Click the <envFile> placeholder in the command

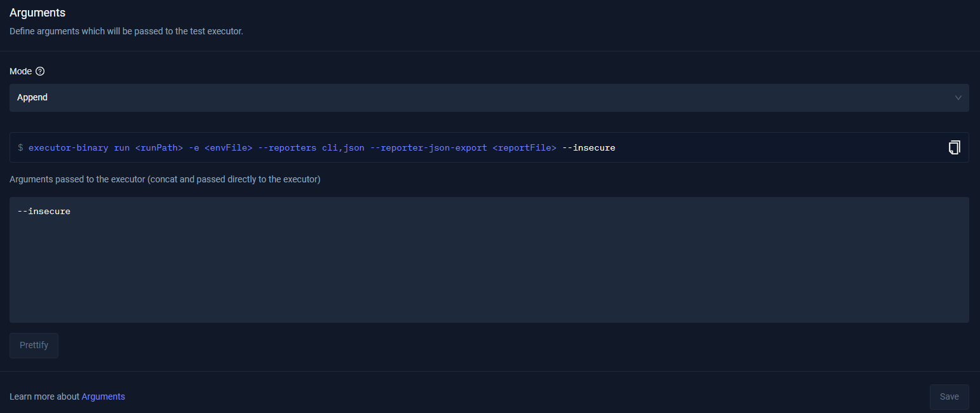click(228, 148)
